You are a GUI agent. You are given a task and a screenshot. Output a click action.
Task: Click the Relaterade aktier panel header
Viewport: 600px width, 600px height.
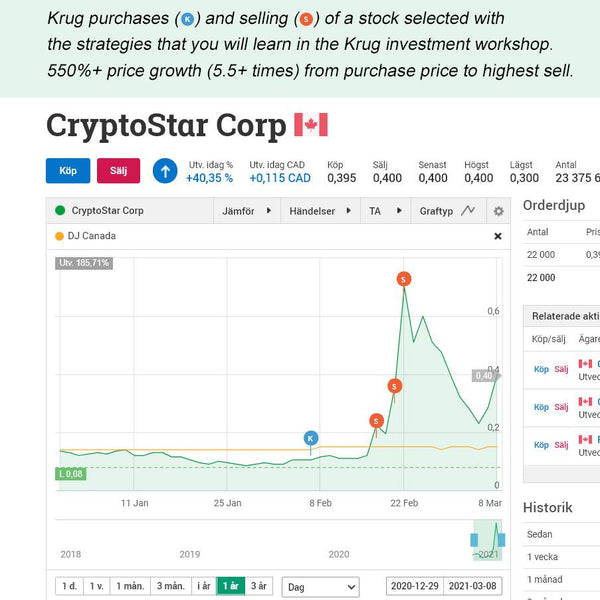click(561, 316)
